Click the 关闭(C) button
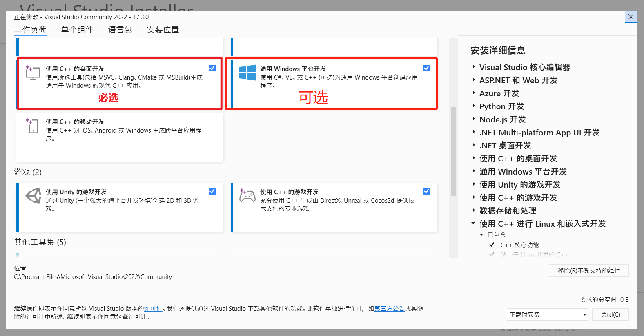Image resolution: width=644 pixels, height=336 pixels. [x=611, y=314]
